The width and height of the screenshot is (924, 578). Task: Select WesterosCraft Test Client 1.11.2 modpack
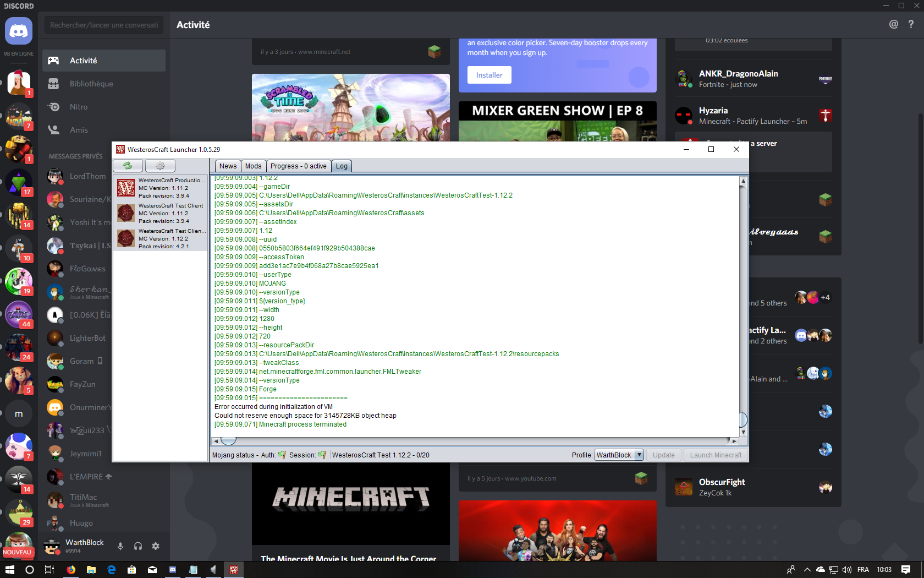pos(161,213)
